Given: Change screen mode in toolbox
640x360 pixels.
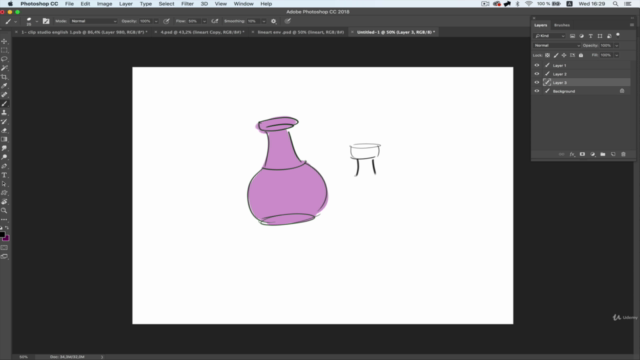Looking at the screenshot, I should coord(4,256).
